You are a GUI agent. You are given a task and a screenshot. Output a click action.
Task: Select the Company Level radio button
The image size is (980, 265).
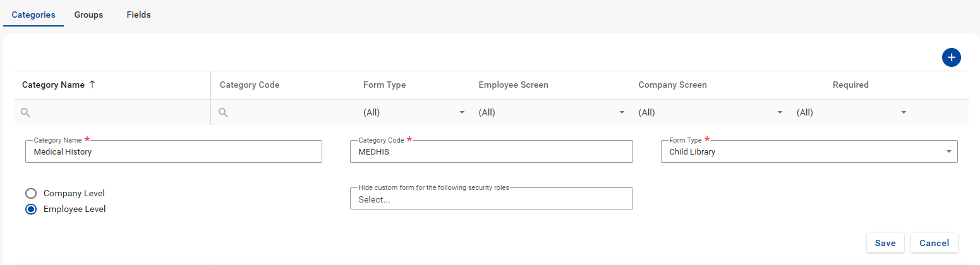(30, 193)
